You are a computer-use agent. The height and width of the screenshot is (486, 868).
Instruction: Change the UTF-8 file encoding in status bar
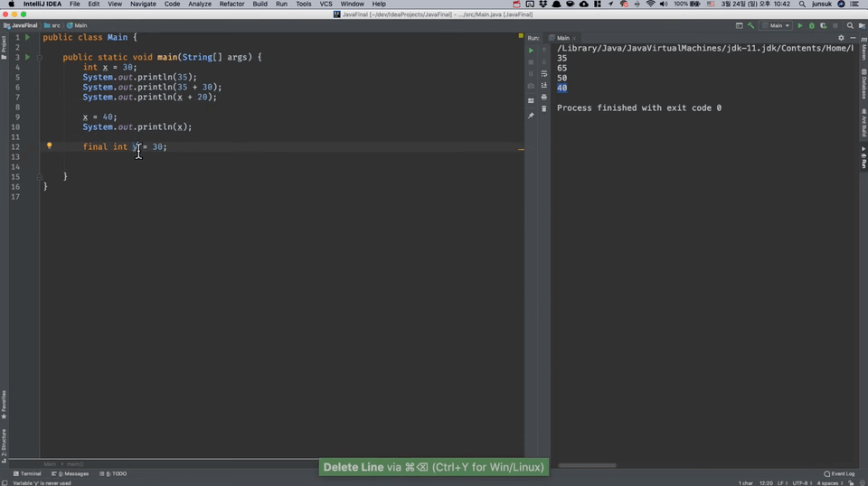coord(802,482)
